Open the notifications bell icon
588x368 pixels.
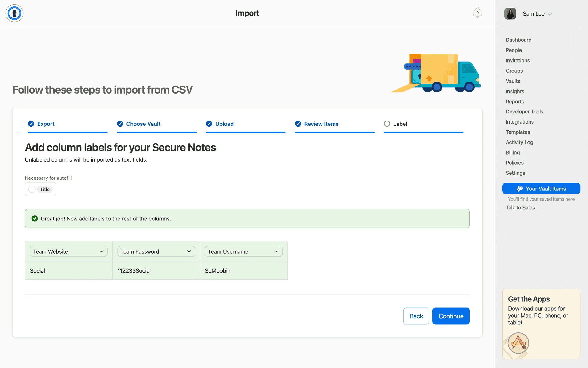(477, 13)
